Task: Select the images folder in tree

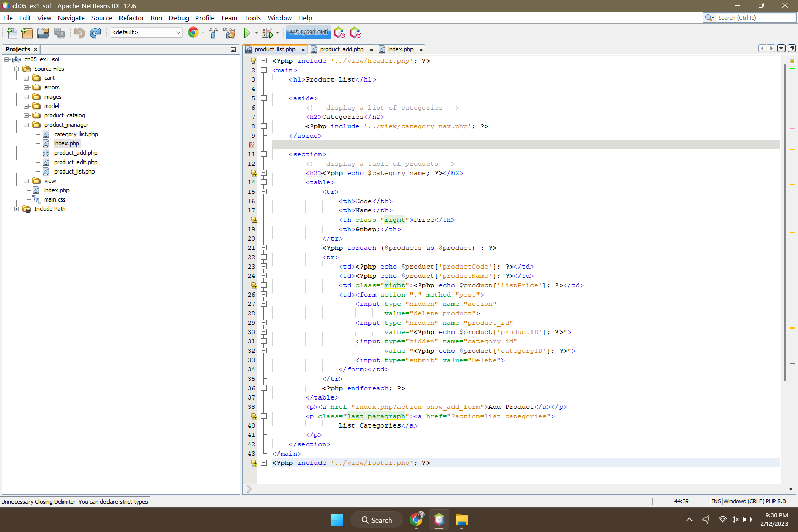Action: pos(52,97)
